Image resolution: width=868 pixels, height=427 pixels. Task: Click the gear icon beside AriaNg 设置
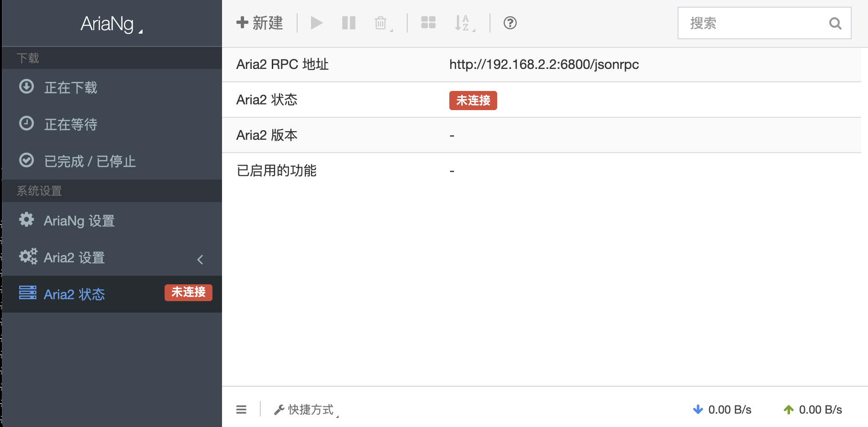[x=26, y=220]
